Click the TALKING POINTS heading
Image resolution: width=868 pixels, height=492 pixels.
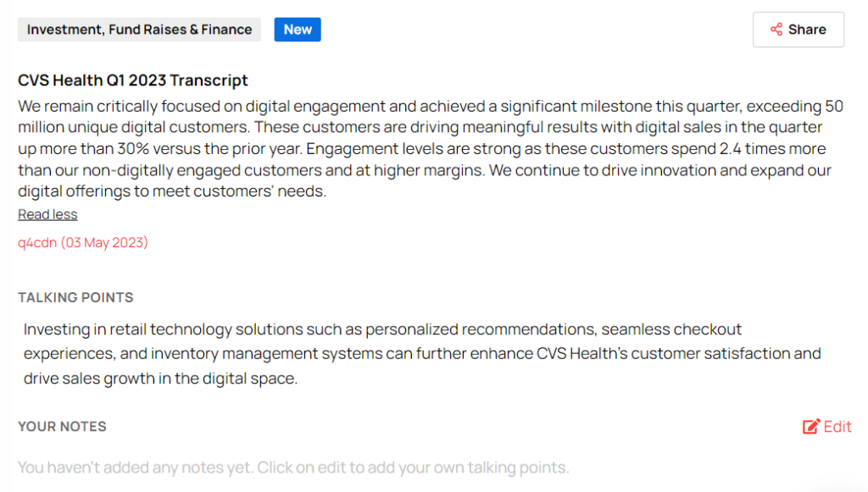[75, 298]
